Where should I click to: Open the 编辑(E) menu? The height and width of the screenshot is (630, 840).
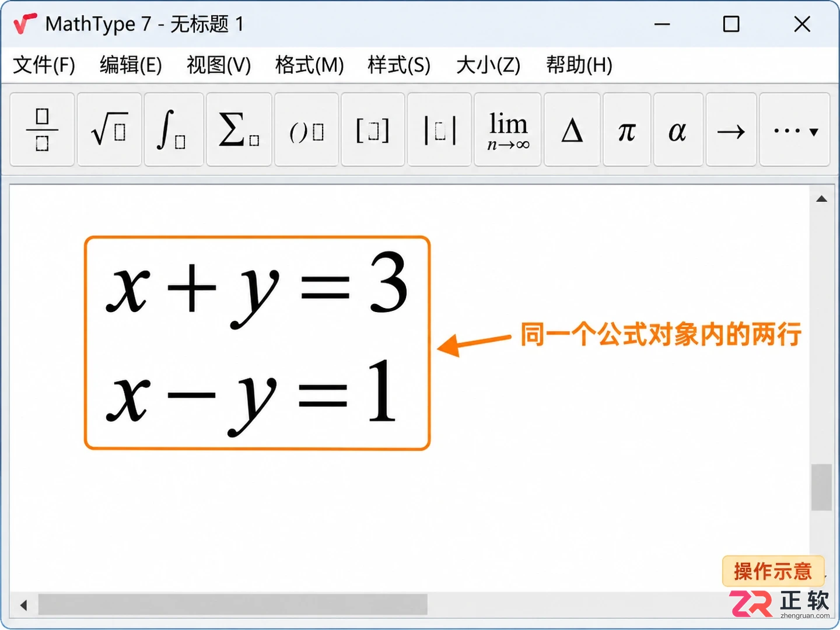(x=131, y=65)
